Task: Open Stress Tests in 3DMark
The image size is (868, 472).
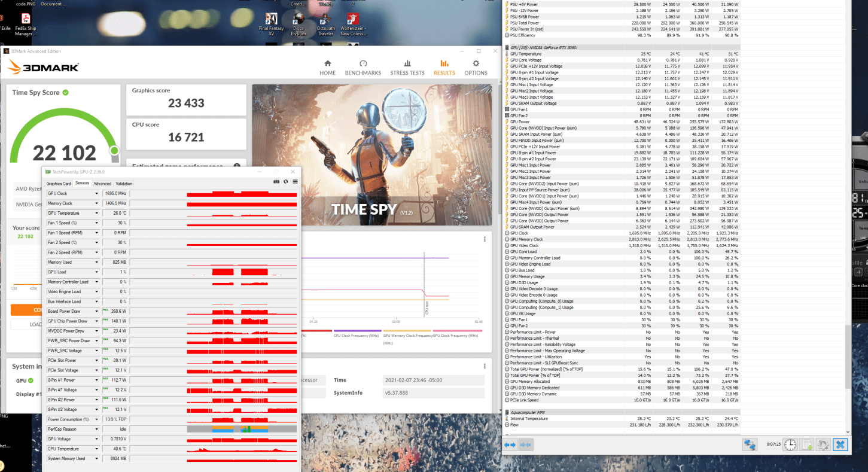Action: 407,67
